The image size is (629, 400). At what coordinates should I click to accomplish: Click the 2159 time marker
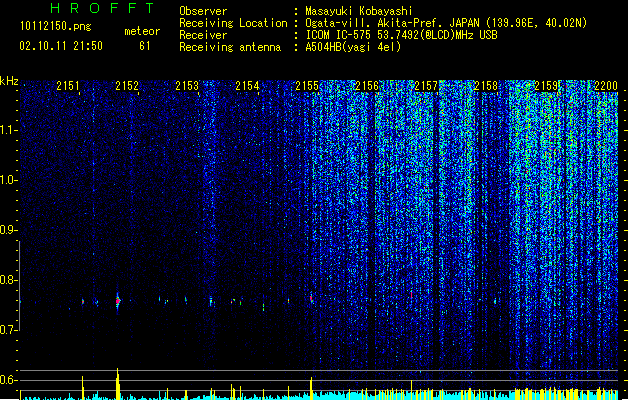546,85
